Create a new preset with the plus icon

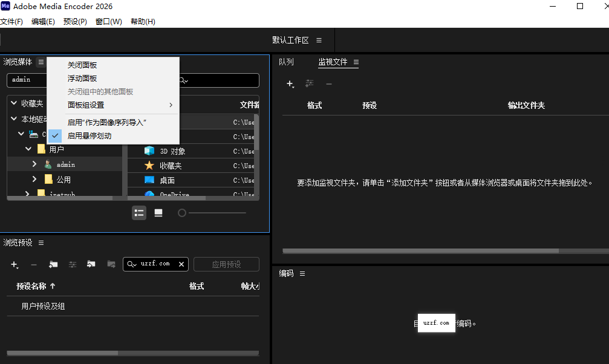tap(15, 264)
